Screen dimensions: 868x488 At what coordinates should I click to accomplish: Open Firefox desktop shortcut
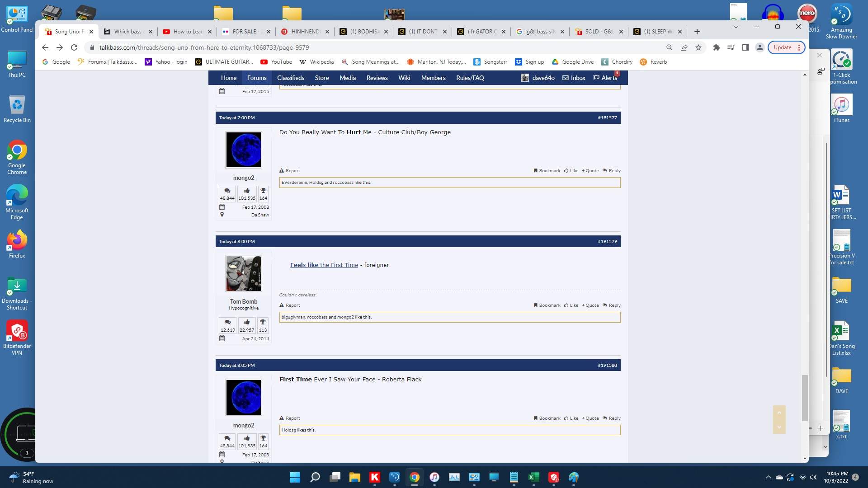pyautogui.click(x=17, y=244)
